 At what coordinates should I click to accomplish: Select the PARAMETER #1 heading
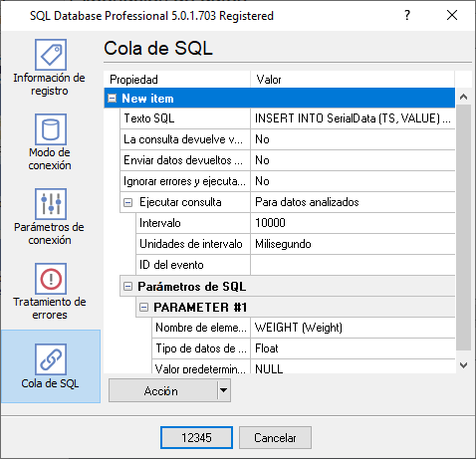click(200, 308)
